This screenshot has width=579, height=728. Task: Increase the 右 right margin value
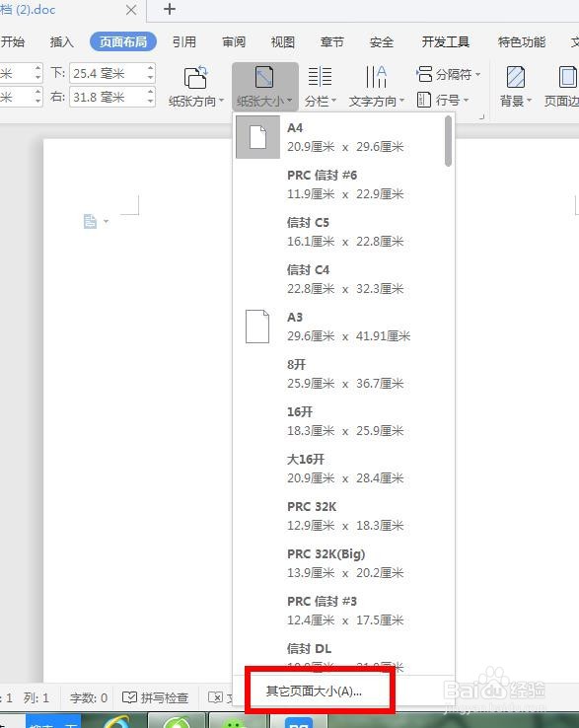click(151, 93)
